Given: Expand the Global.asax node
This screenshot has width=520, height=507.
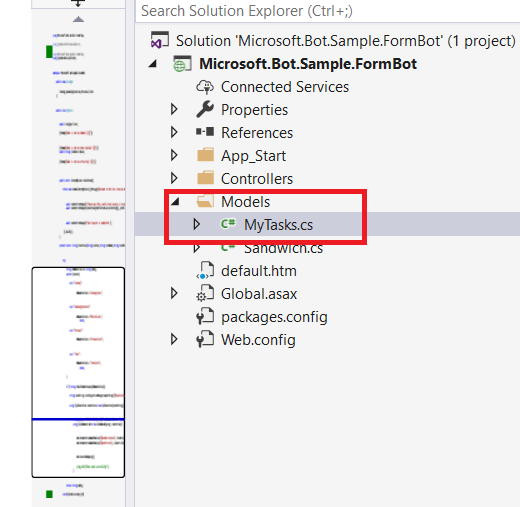Looking at the screenshot, I should point(174,293).
